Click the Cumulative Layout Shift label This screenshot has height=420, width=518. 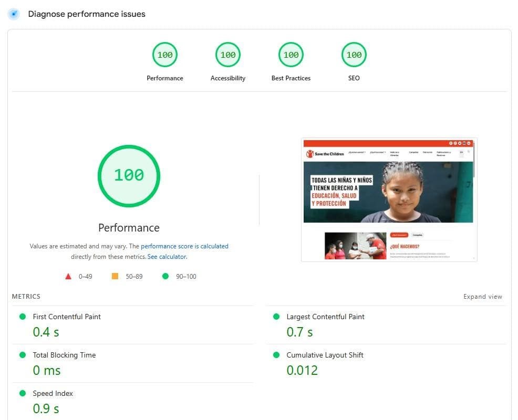coord(325,355)
